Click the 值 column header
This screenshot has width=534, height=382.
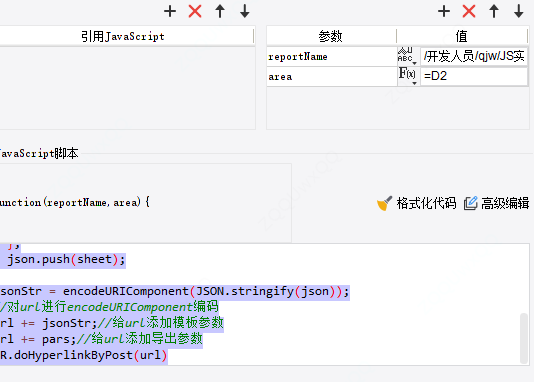[x=462, y=36]
